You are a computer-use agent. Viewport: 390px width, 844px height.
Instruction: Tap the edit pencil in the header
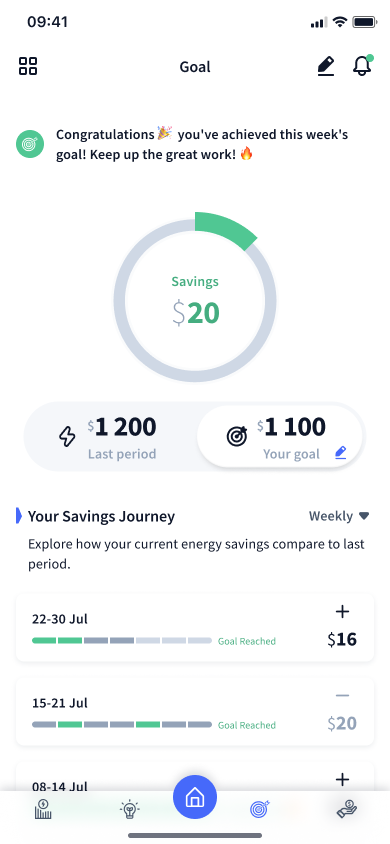pos(325,66)
